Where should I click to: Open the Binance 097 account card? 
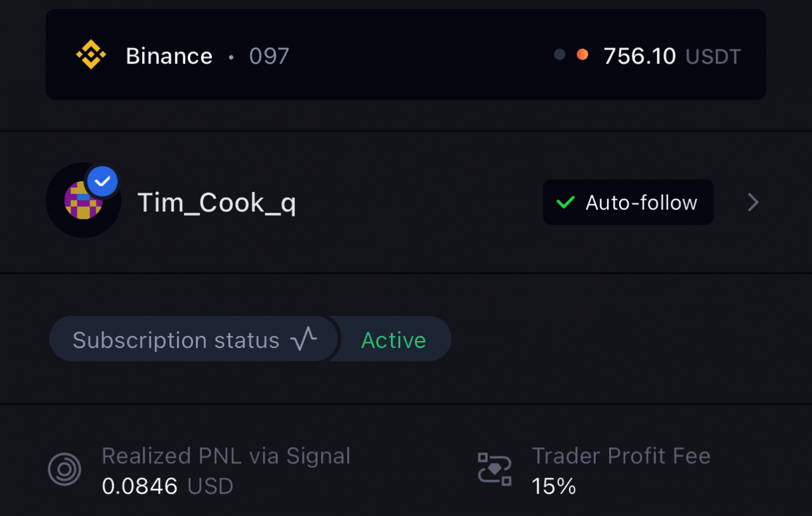406,55
